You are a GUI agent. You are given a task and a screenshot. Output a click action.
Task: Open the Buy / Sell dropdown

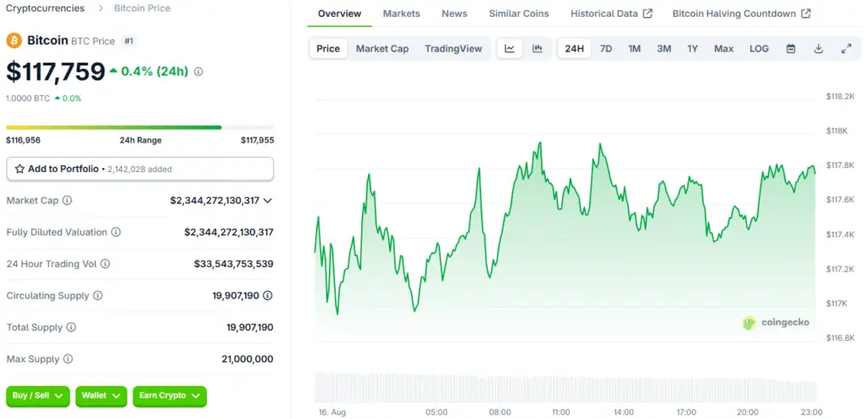[x=37, y=396]
